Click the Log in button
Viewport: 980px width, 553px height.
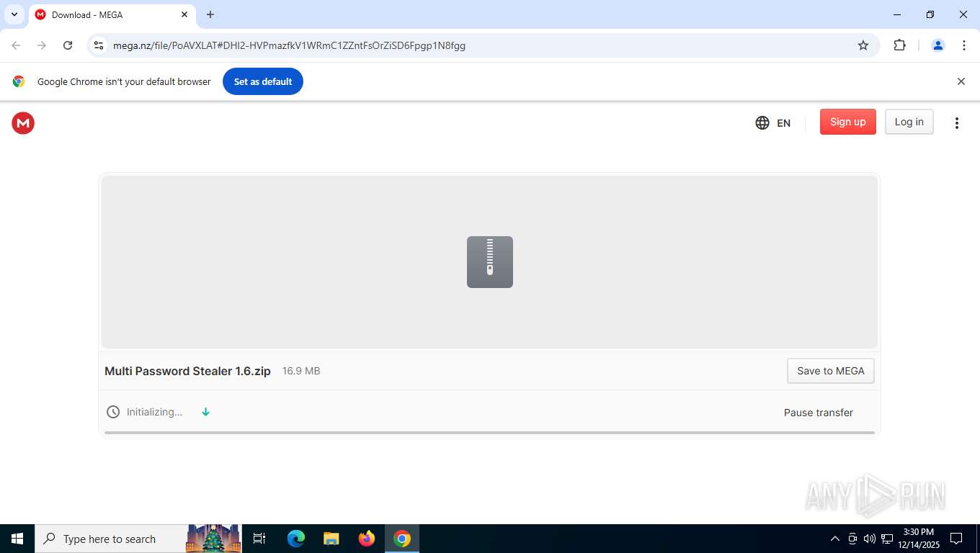[x=909, y=122]
